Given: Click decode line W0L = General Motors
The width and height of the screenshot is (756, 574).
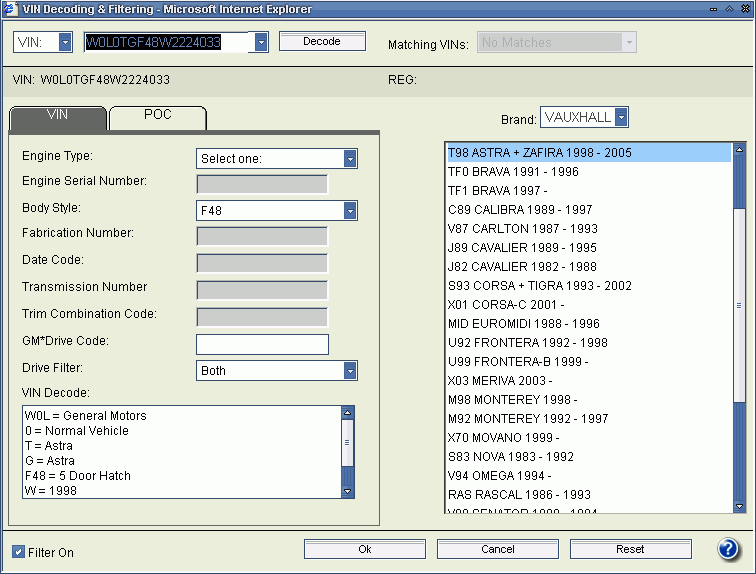Looking at the screenshot, I should [85, 415].
